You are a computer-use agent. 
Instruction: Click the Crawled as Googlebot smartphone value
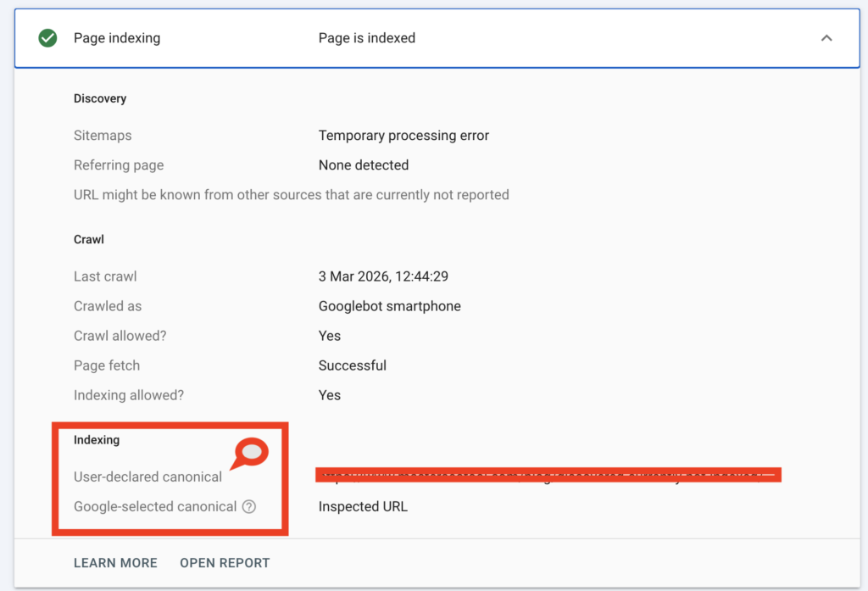click(x=389, y=305)
